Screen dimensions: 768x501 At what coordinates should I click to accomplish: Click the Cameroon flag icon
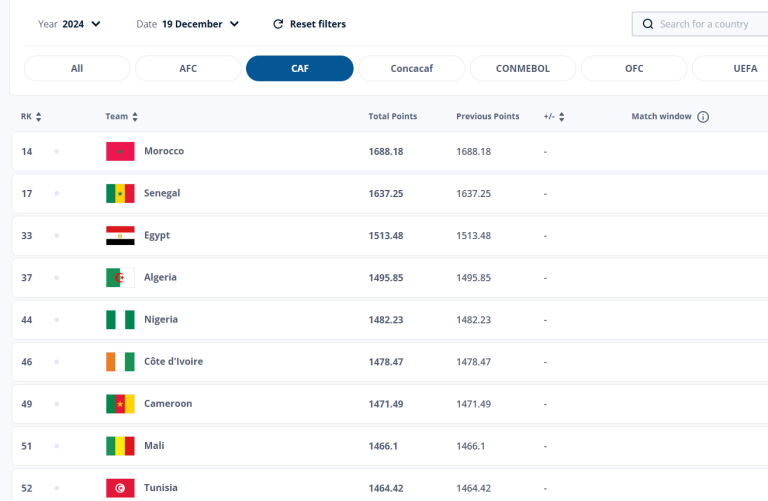(120, 403)
